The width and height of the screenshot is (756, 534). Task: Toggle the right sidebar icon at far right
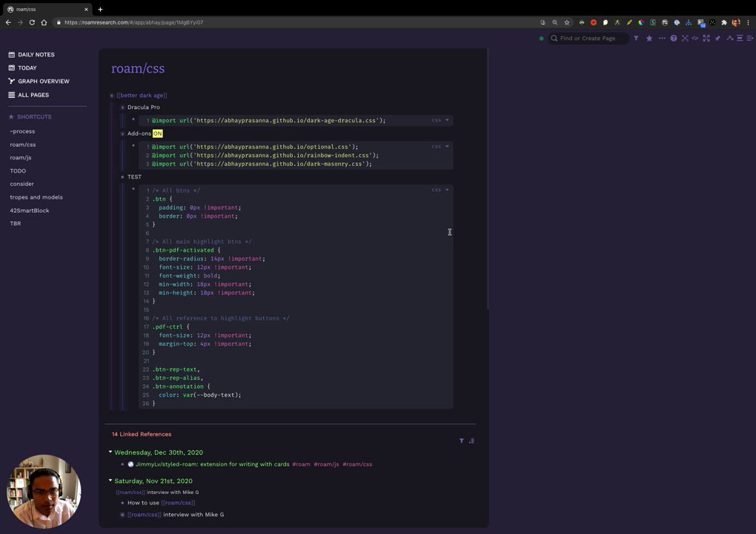[750, 38]
